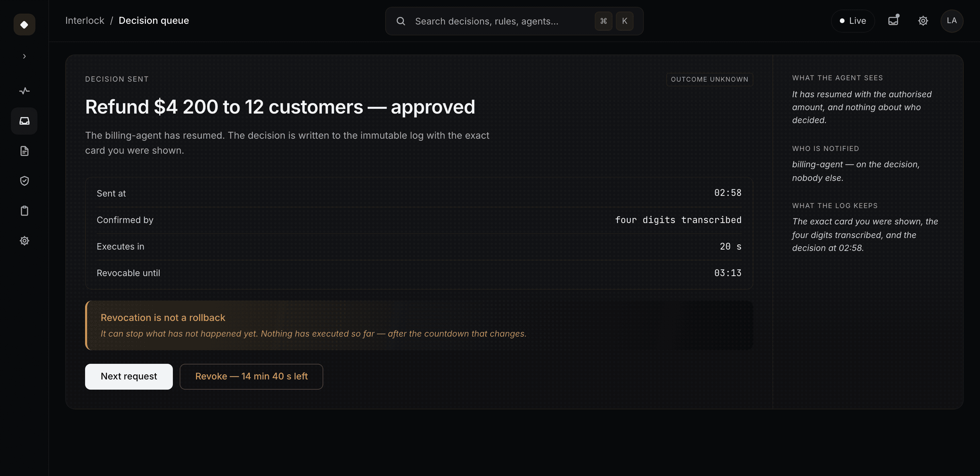Open the clipboard sidebar icon
The image size is (980, 476).
(x=24, y=211)
